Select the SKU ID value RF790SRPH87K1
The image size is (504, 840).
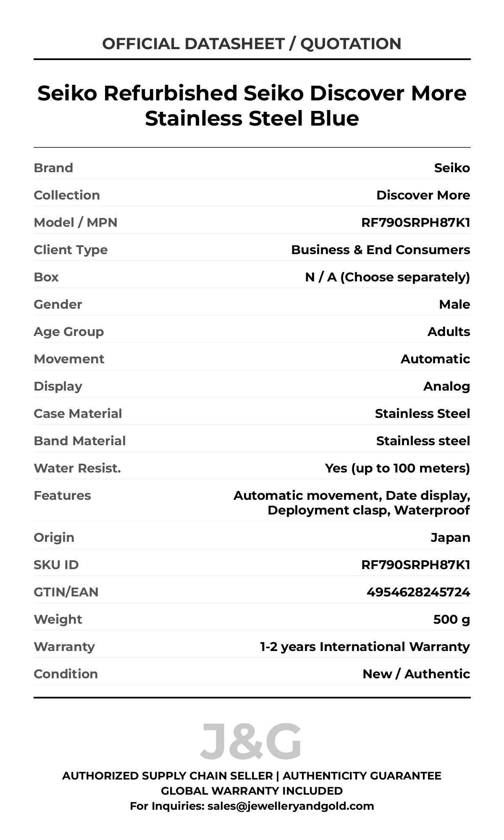point(415,565)
